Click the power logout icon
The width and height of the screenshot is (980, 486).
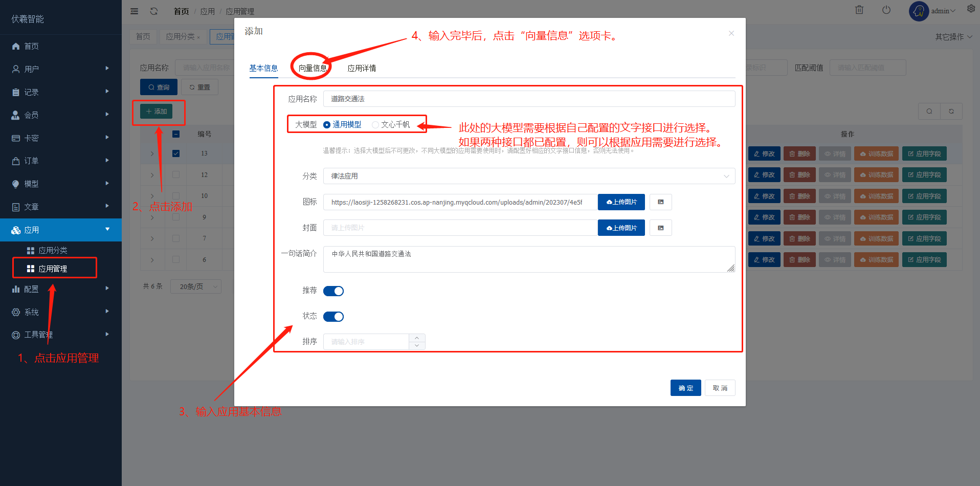pos(886,10)
